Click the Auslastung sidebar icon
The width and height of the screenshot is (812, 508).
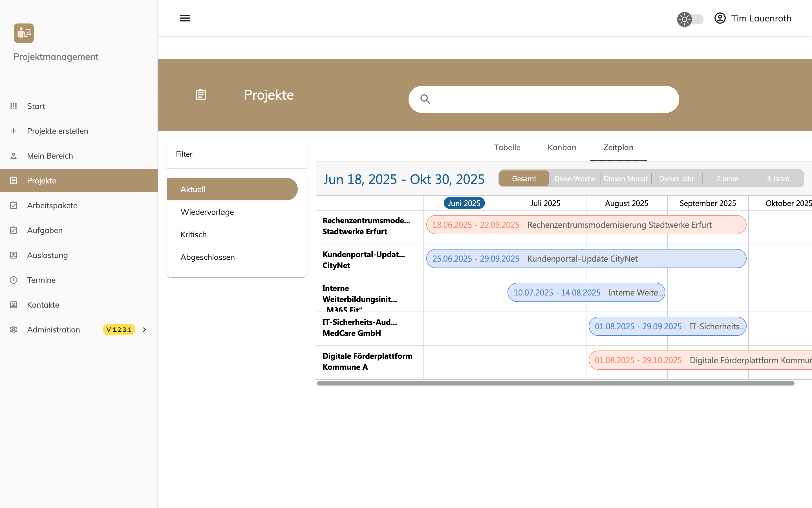pyautogui.click(x=14, y=255)
